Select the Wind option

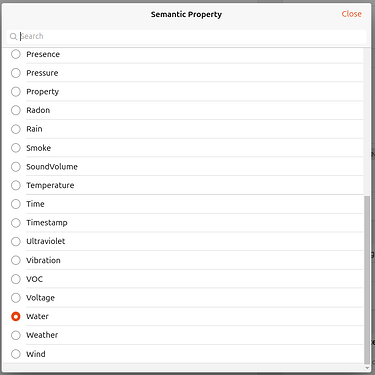coord(16,354)
